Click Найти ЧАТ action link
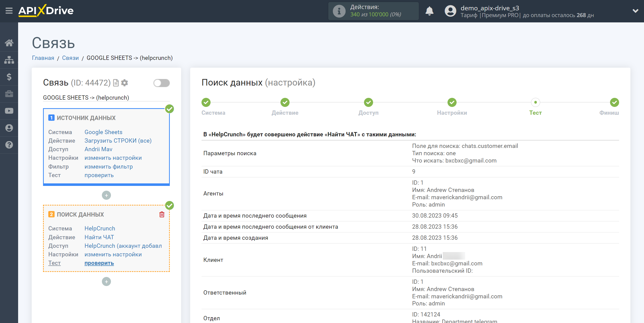Viewport: 644px width, 323px height. (99, 237)
